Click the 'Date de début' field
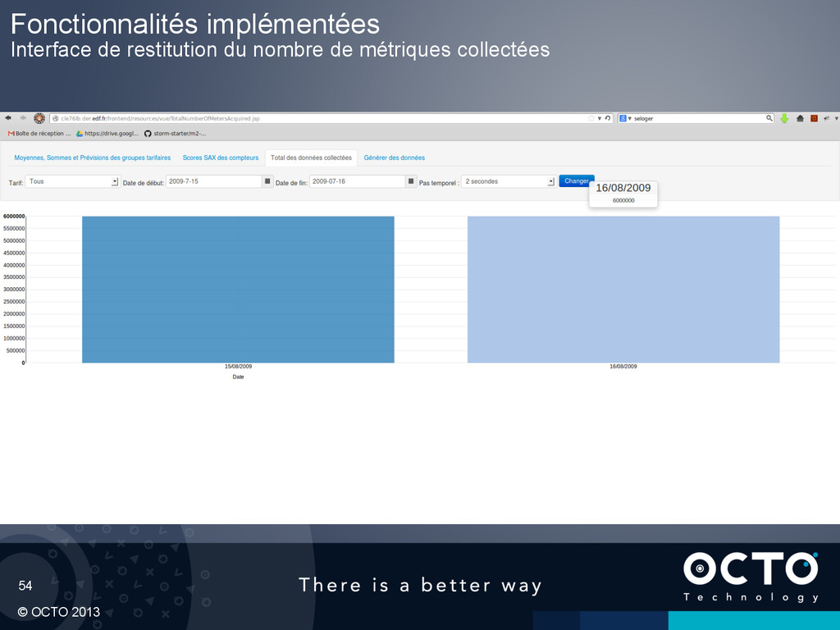The image size is (840, 630). 214,181
